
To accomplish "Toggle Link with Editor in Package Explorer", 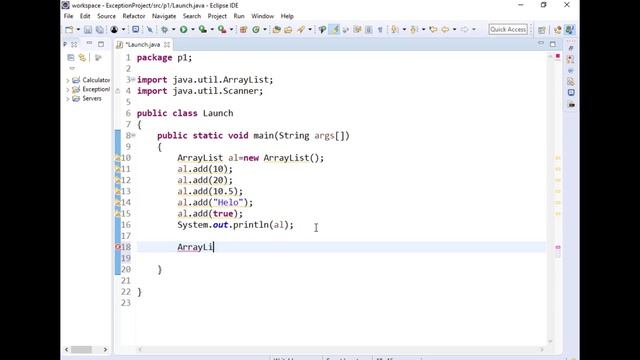I will coord(82,58).
